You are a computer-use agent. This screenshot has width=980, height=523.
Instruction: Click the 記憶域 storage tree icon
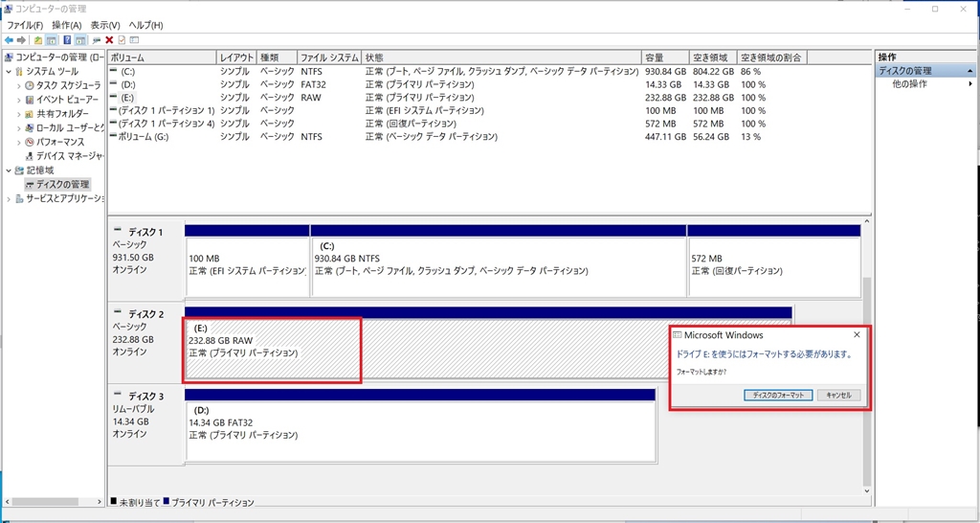click(x=19, y=171)
